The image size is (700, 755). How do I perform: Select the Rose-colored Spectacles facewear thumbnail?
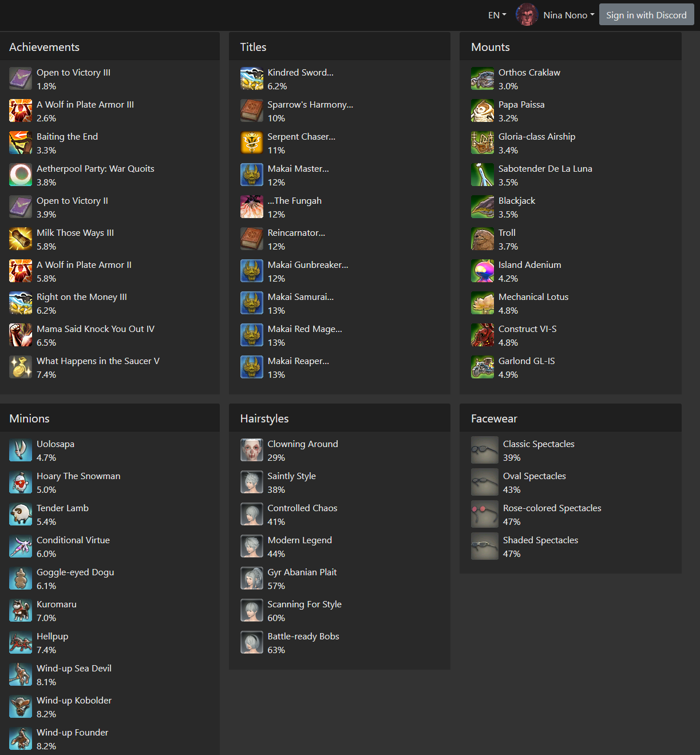485,515
